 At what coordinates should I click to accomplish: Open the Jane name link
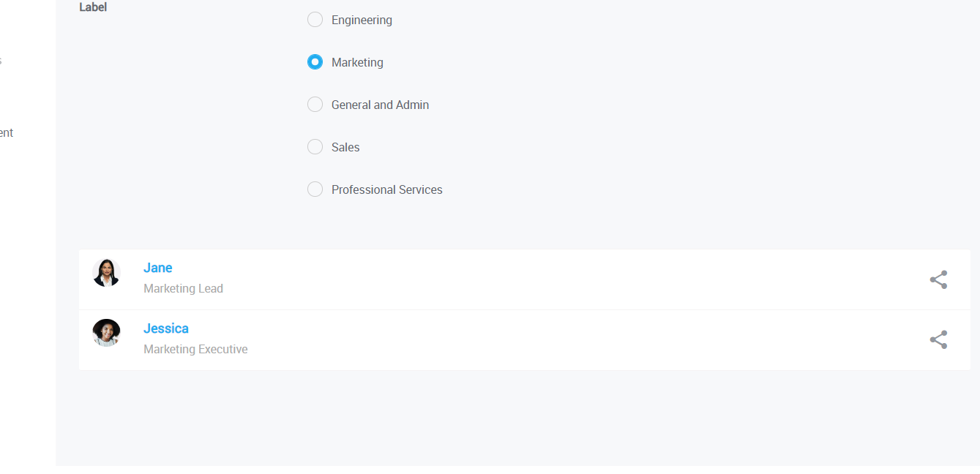(157, 268)
